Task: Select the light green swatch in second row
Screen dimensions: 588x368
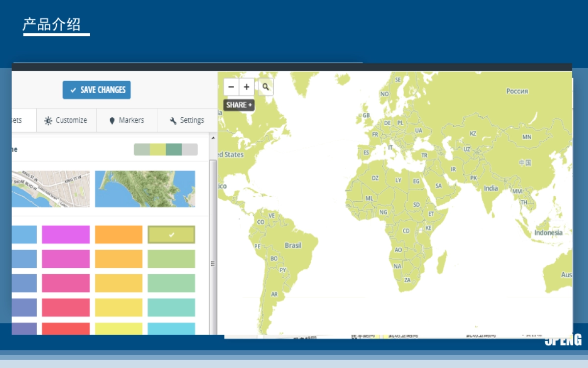Action: click(171, 259)
